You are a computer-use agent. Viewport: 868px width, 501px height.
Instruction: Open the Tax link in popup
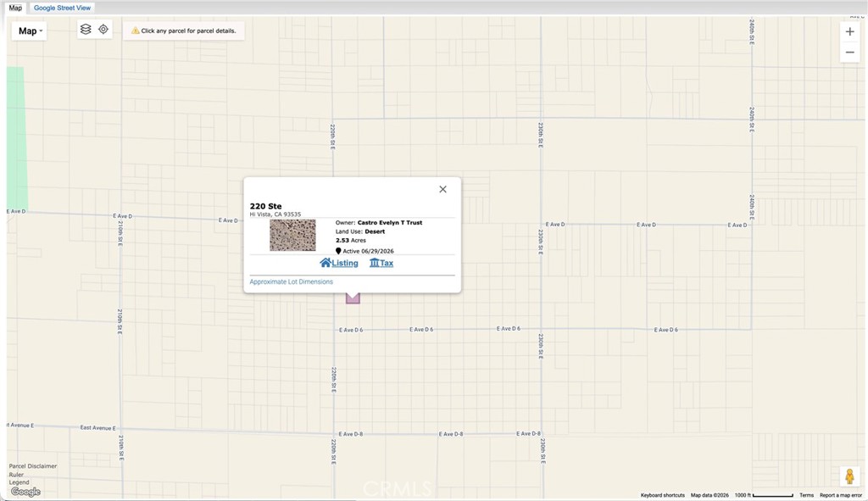coord(381,263)
